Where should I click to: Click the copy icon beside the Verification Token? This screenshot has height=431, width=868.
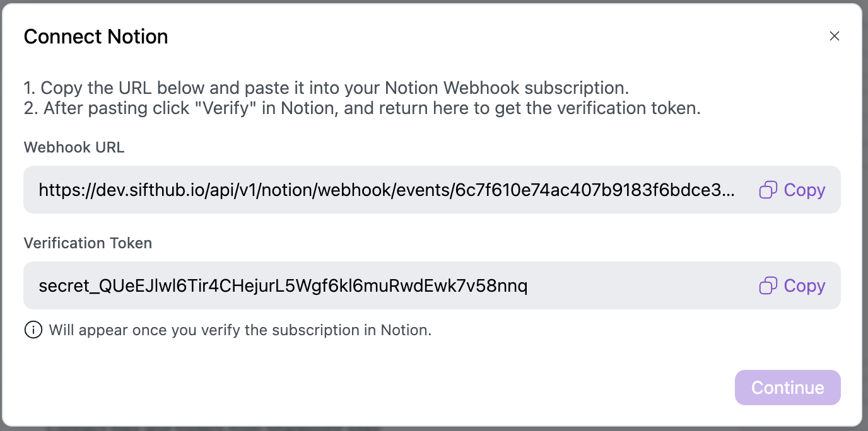pos(768,285)
